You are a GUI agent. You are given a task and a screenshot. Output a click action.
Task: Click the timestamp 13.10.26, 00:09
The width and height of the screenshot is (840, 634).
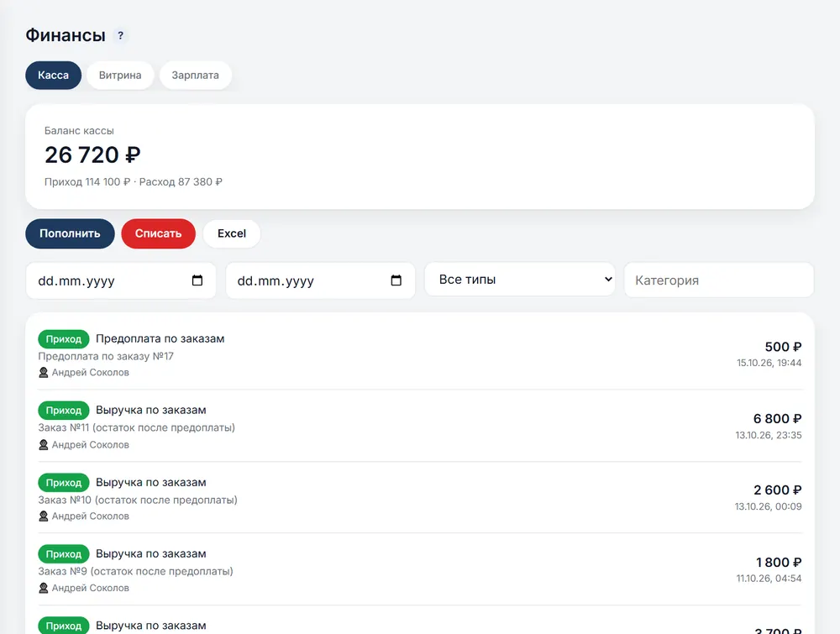click(769, 506)
